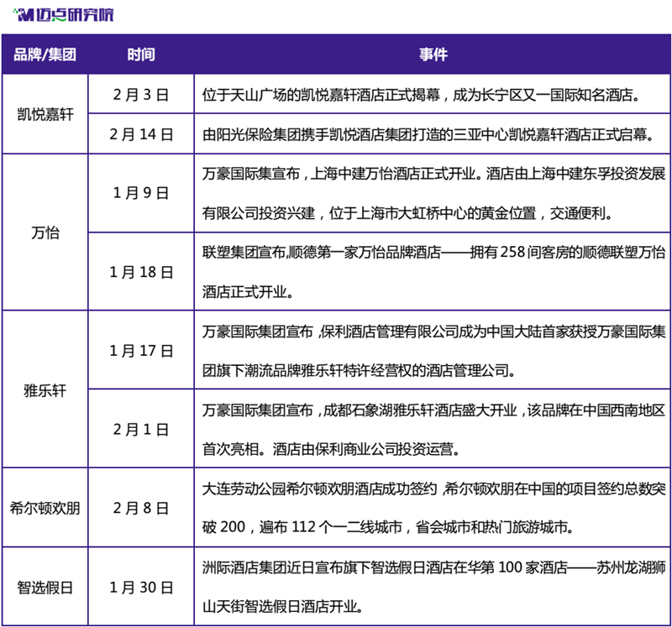The width and height of the screenshot is (672, 627).
Task: Click the 凯悦嘉轩 brand cell
Action: [x=45, y=114]
